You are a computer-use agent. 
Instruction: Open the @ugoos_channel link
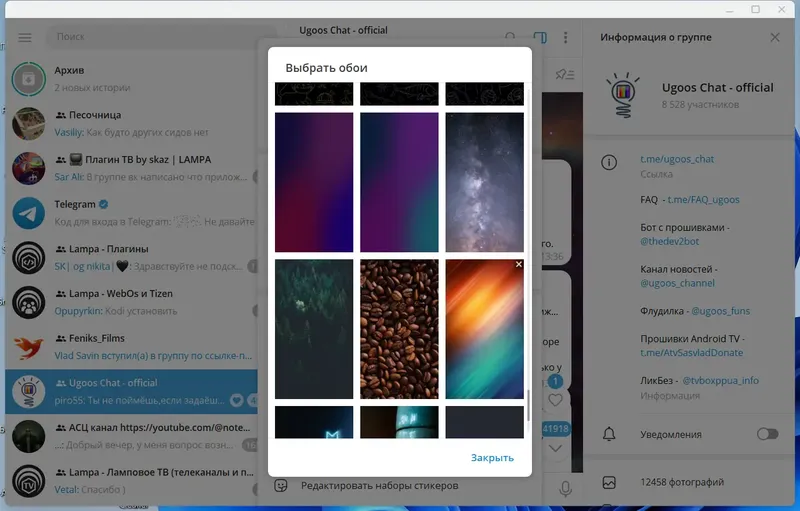(677, 283)
